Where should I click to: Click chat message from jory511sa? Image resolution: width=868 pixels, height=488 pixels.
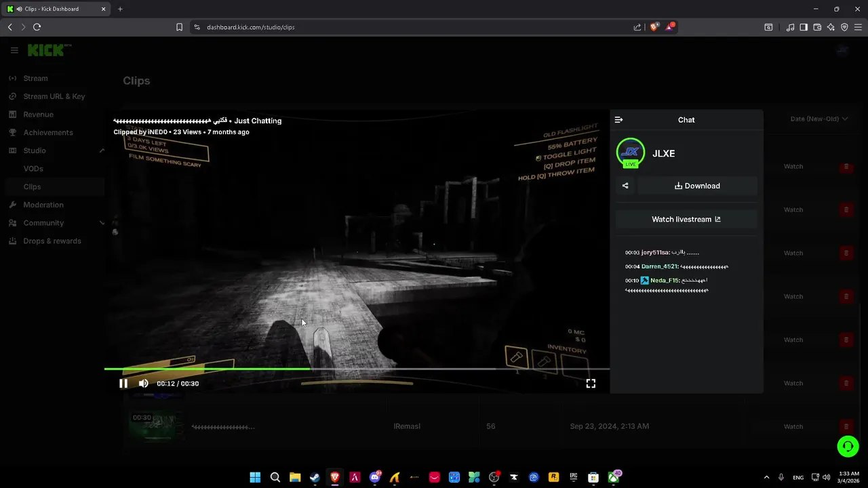pyautogui.click(x=662, y=252)
